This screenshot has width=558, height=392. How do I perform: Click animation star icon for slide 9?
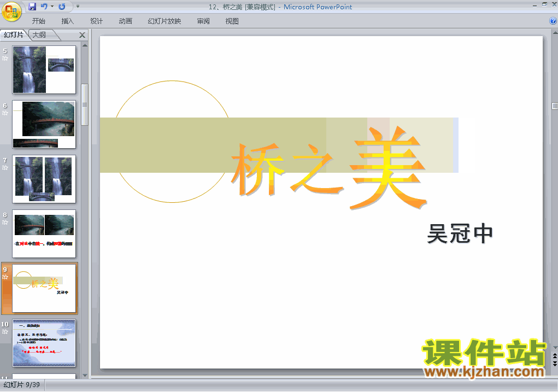5,277
